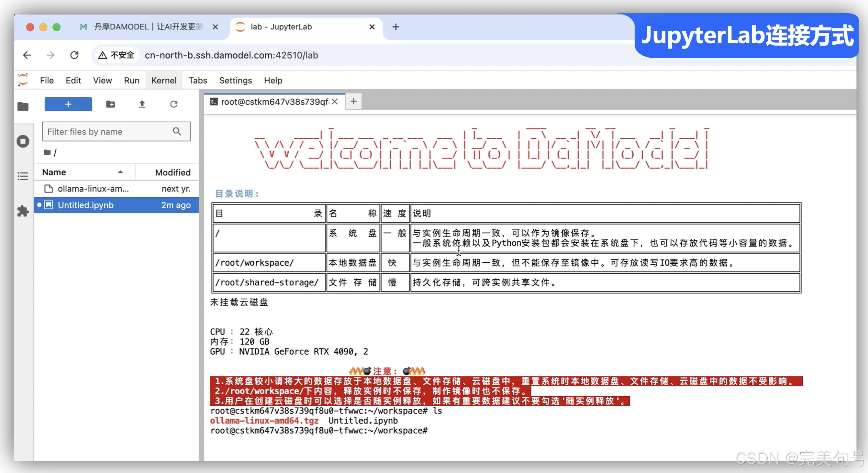
Task: Open the Edit menu
Action: click(73, 81)
